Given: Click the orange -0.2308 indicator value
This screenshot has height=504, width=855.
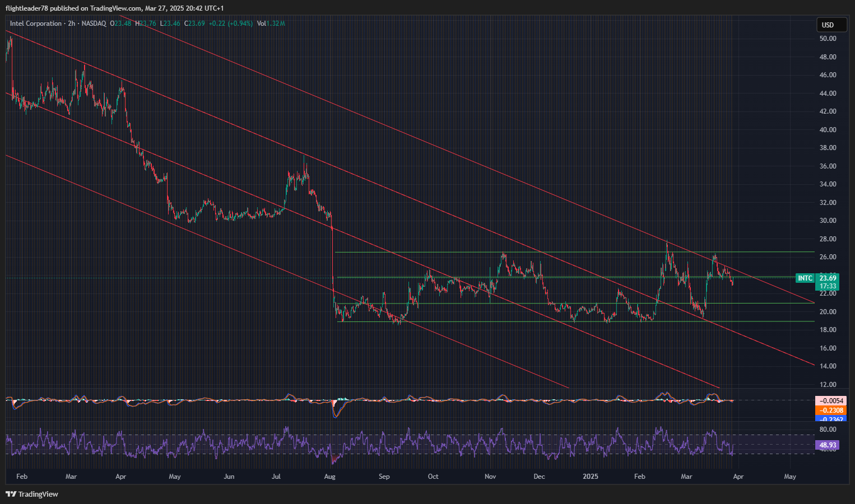Looking at the screenshot, I should (x=831, y=410).
